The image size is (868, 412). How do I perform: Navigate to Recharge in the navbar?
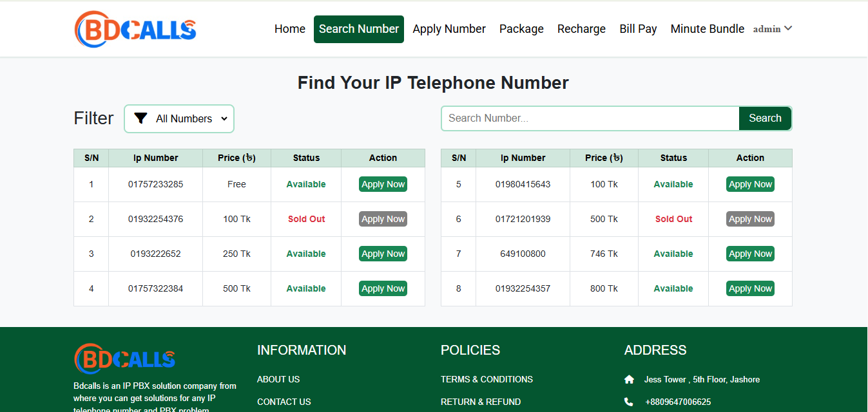pyautogui.click(x=581, y=29)
